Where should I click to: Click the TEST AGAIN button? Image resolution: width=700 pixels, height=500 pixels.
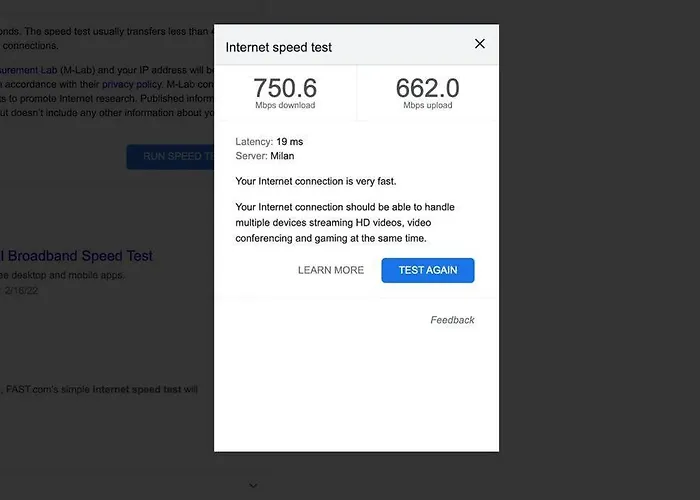(x=428, y=270)
